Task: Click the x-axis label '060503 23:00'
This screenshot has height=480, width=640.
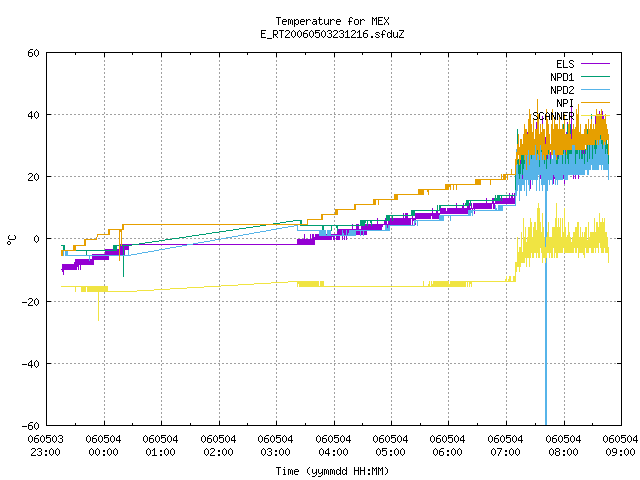Action: [46, 446]
